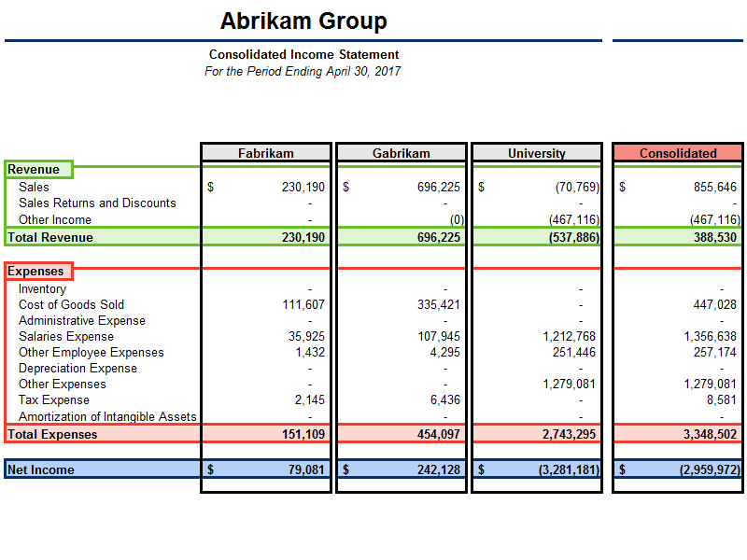Select the Cost of Goods Sold row label
The height and width of the screenshot is (560, 747).
[x=71, y=305]
